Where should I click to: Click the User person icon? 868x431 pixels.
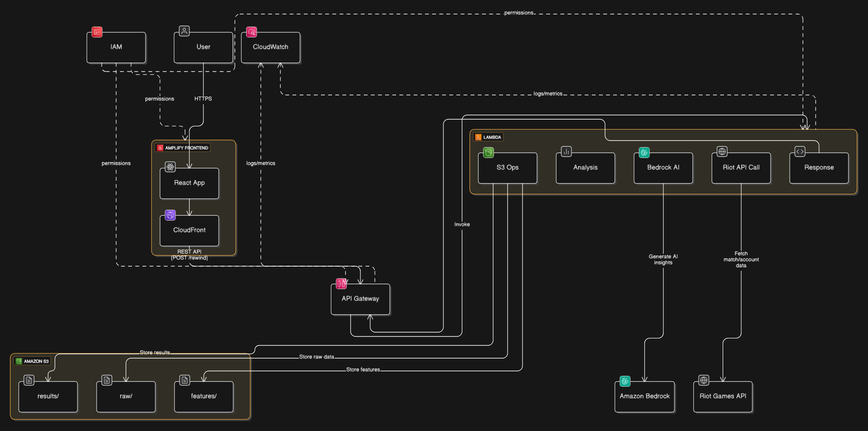184,31
